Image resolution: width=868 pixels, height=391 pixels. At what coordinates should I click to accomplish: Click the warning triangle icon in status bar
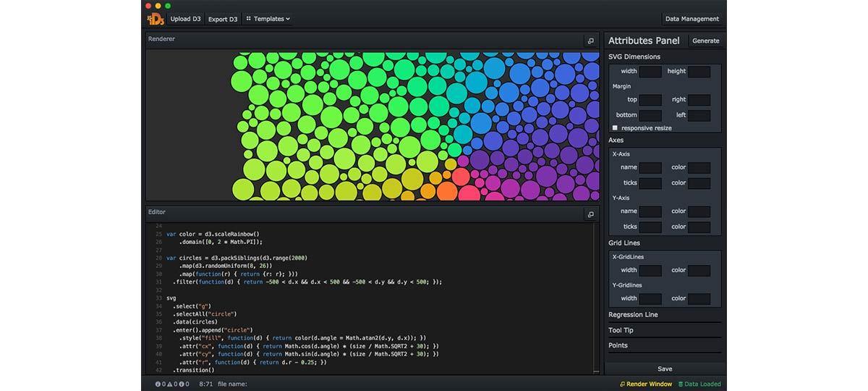[x=169, y=384]
